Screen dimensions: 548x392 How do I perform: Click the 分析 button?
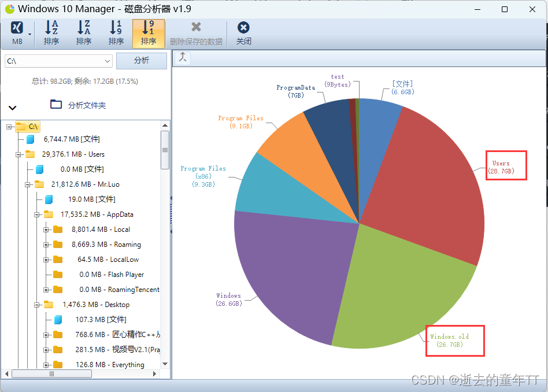pyautogui.click(x=142, y=61)
